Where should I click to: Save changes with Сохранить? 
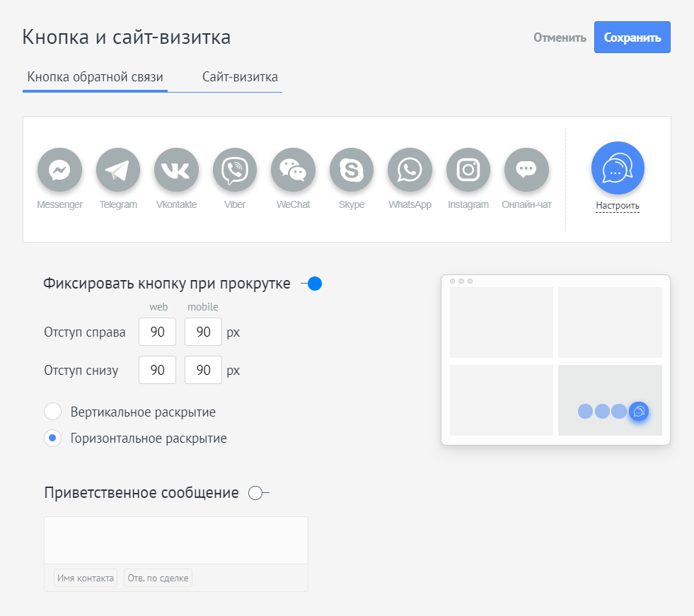point(632,37)
